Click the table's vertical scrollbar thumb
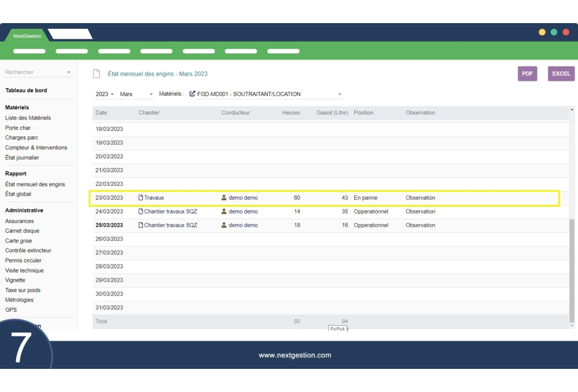 572,270
